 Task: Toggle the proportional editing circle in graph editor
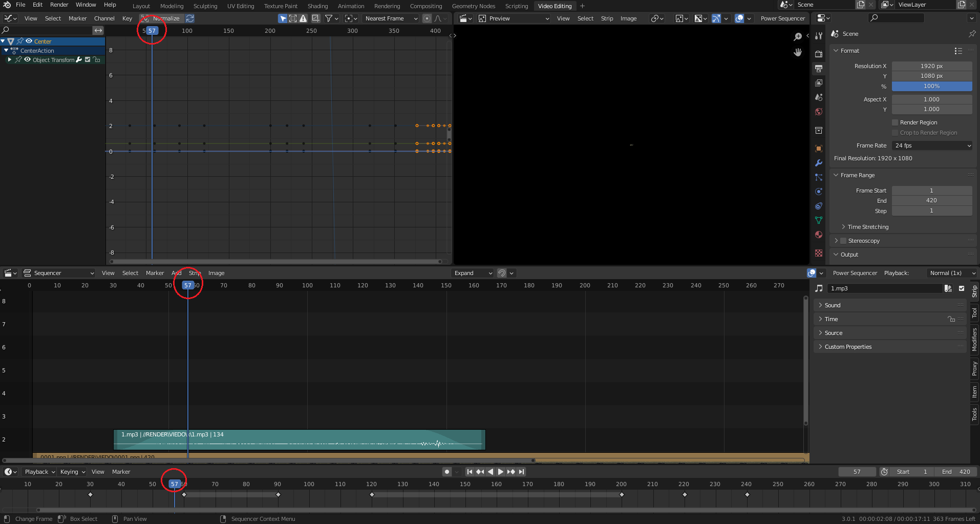click(x=427, y=18)
